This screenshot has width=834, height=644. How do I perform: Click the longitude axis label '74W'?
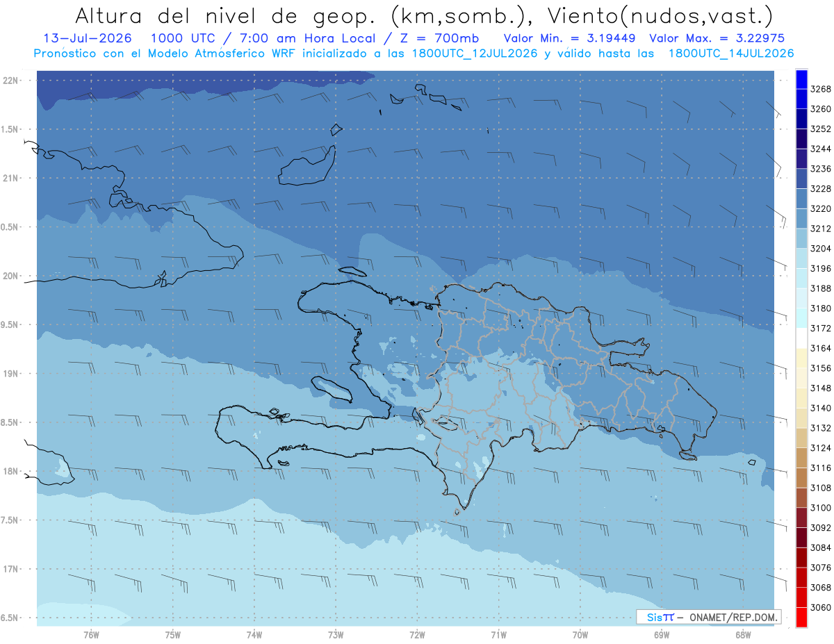(254, 635)
